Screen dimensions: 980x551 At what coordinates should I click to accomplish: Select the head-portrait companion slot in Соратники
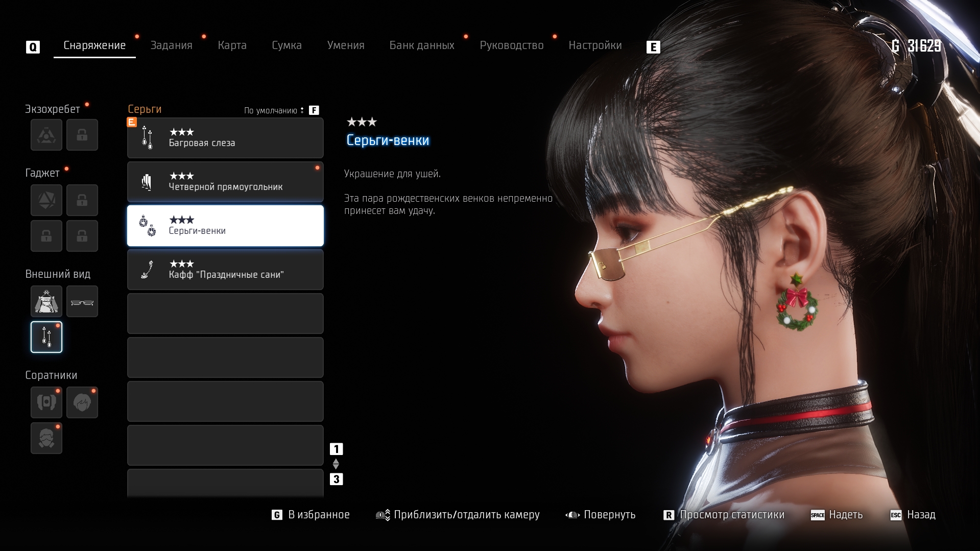[x=82, y=402]
